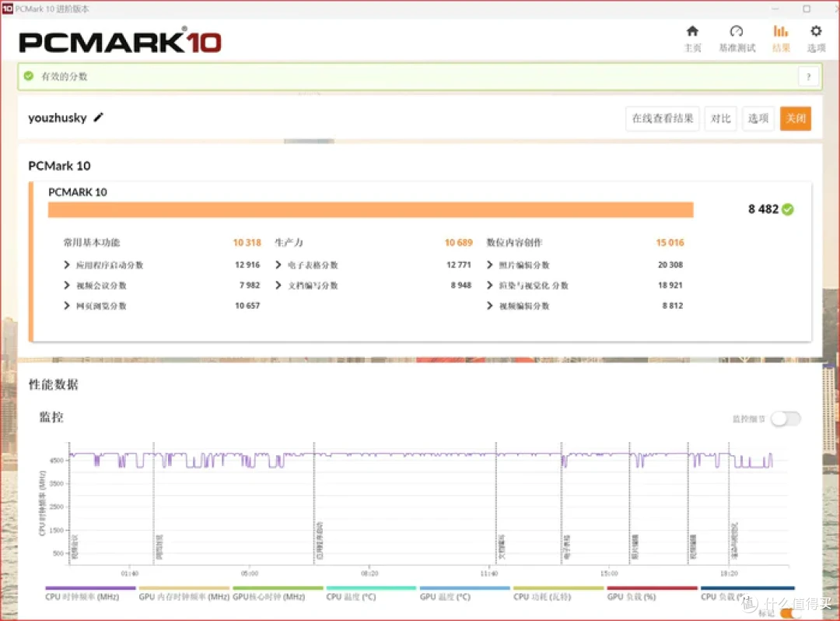Expand the 应用程序启动分数 row

(x=66, y=265)
